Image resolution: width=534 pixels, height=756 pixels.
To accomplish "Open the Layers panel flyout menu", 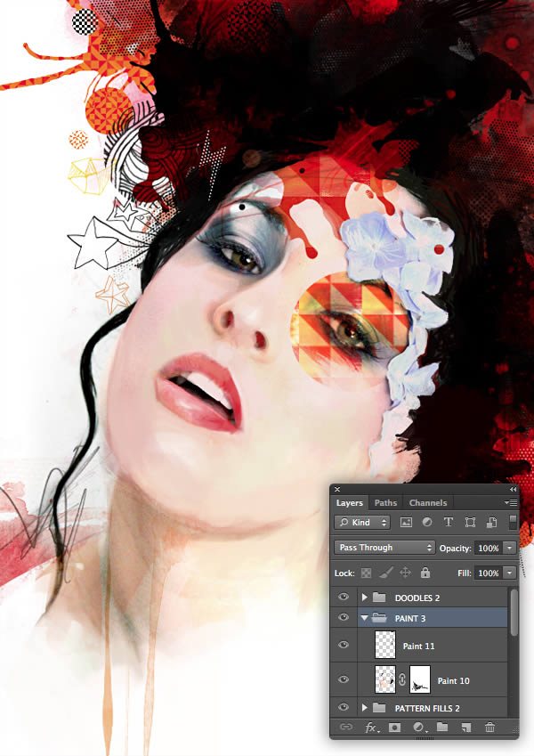I will tap(511, 502).
